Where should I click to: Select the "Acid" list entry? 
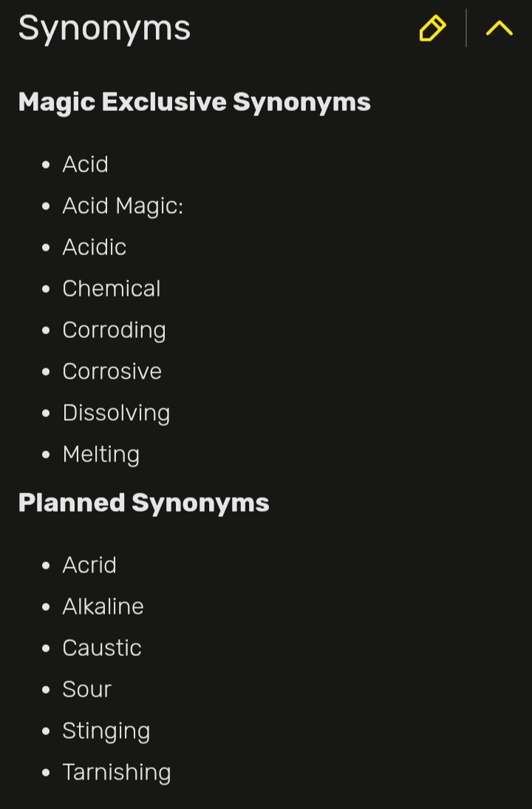[x=85, y=164]
